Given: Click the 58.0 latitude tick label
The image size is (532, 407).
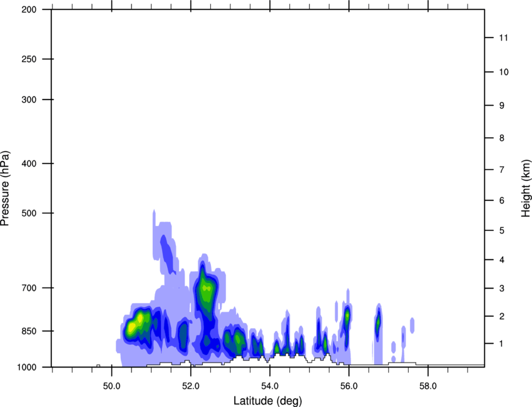Looking at the screenshot, I should (428, 386).
